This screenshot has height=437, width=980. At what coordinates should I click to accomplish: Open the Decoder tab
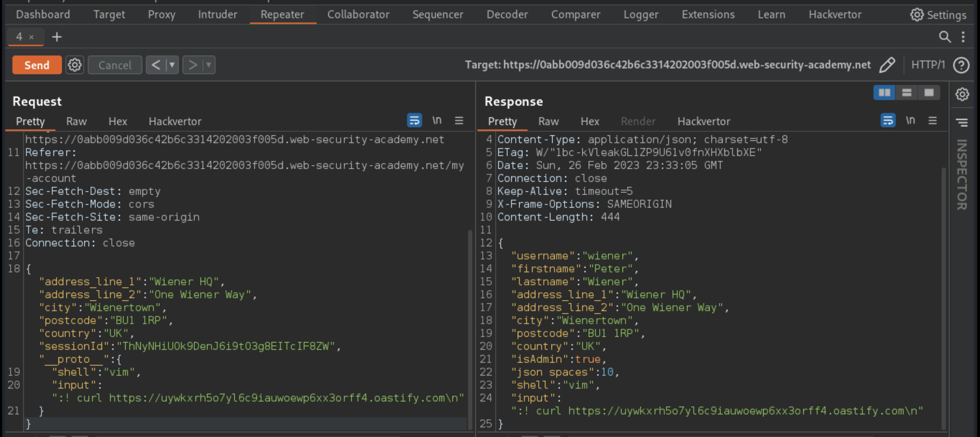point(507,14)
